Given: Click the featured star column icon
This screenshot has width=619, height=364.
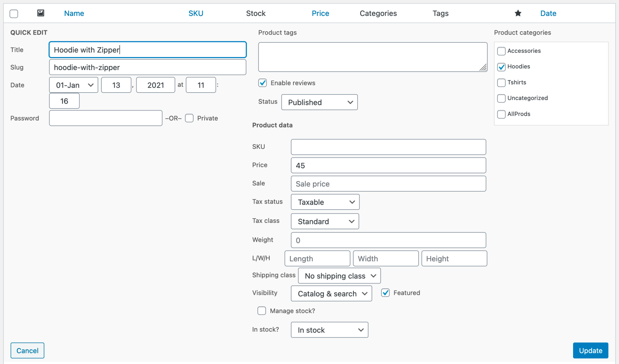Looking at the screenshot, I should [518, 13].
